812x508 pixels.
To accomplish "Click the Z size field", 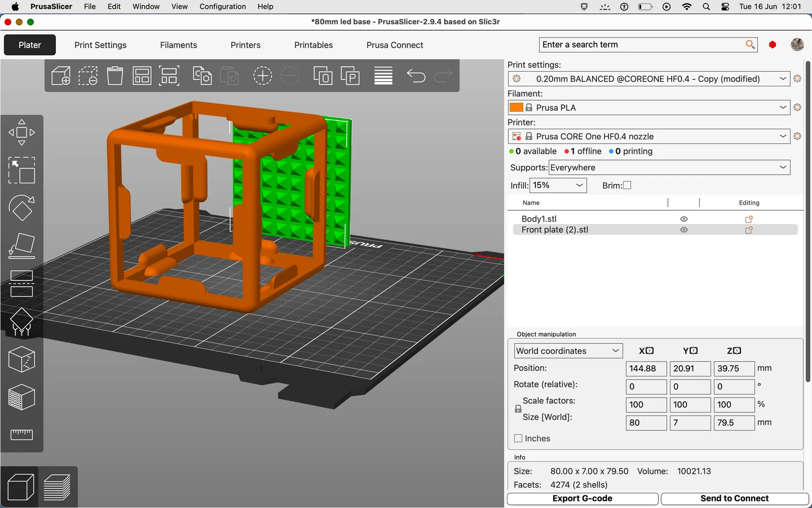I will [734, 423].
